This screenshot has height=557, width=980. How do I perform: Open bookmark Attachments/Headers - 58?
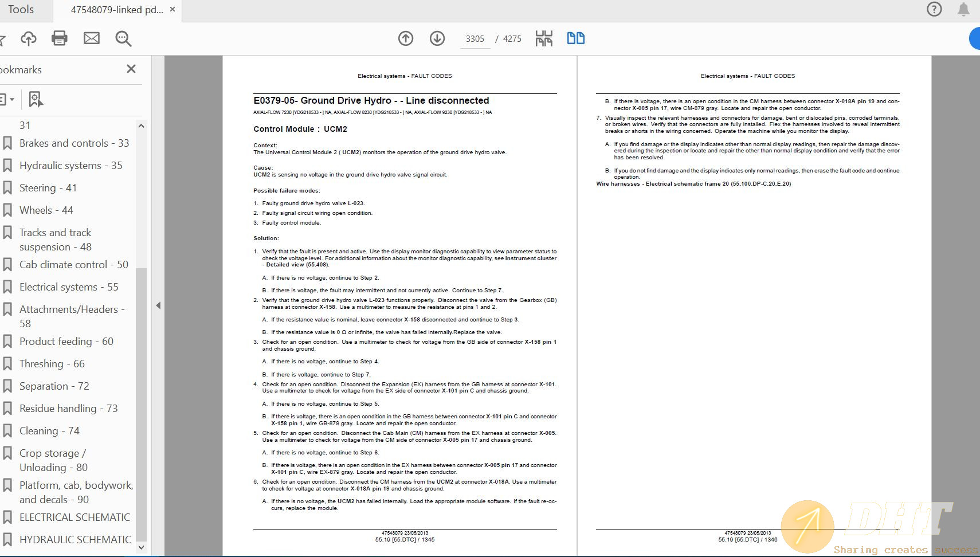(x=72, y=316)
